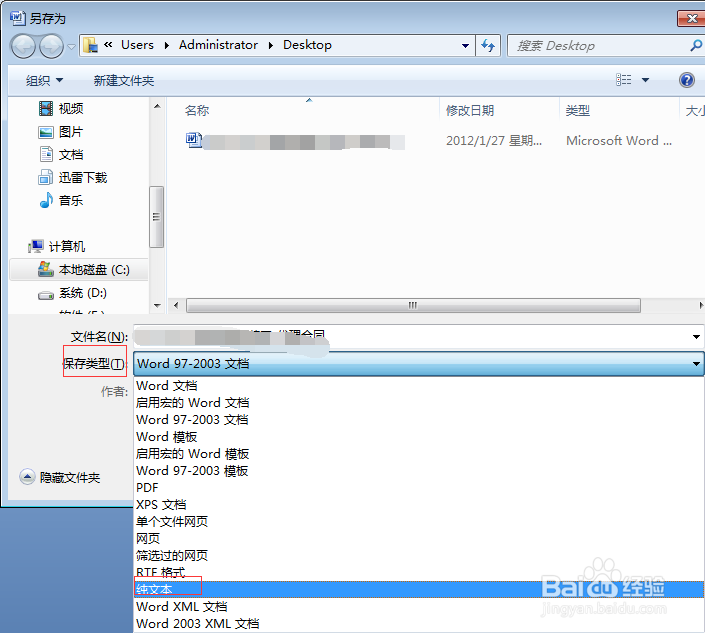Click the file list horizontal scrollbar thumb

(x=413, y=306)
